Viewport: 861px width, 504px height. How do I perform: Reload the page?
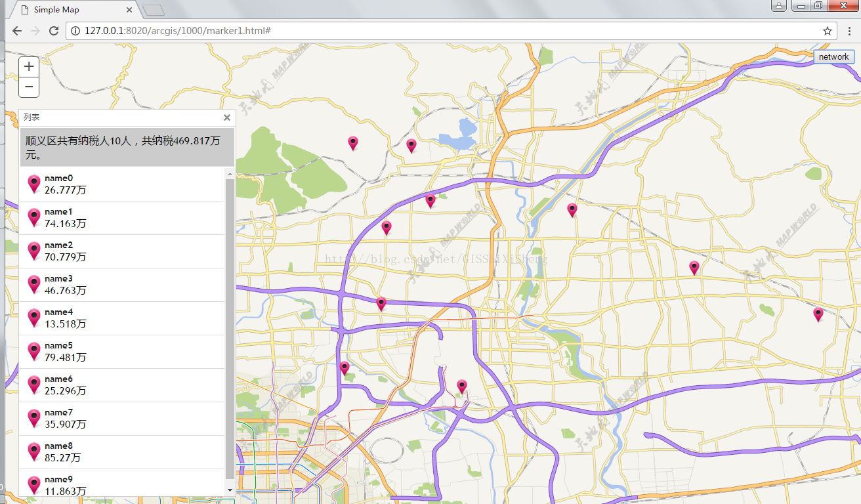click(x=54, y=31)
